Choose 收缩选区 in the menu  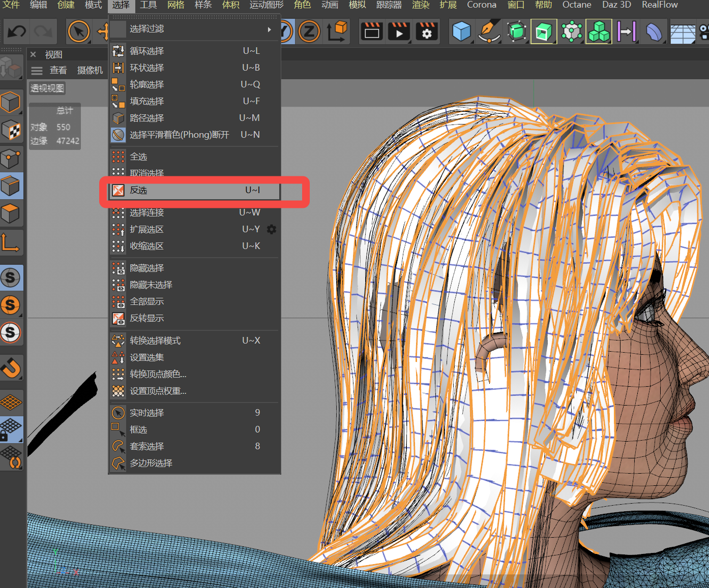coord(195,246)
